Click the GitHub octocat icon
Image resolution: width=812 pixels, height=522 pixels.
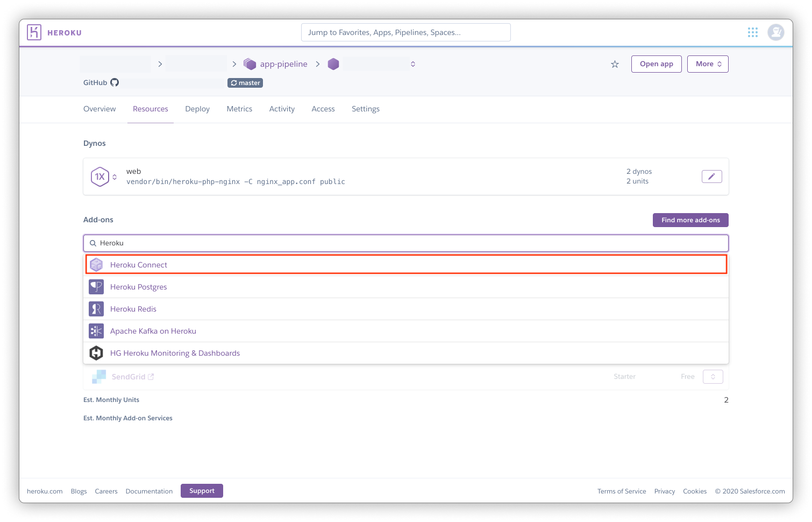(x=115, y=82)
